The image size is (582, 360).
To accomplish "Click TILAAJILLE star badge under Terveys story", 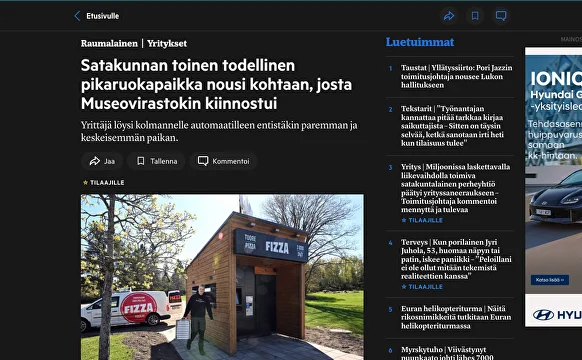I will coord(422,287).
